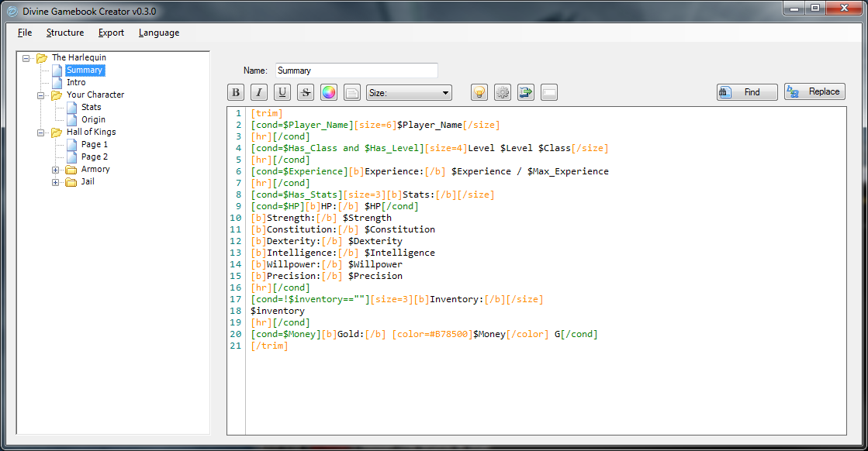The image size is (868, 451).
Task: Click the blank input-box icon in toolbar
Action: pos(549,92)
